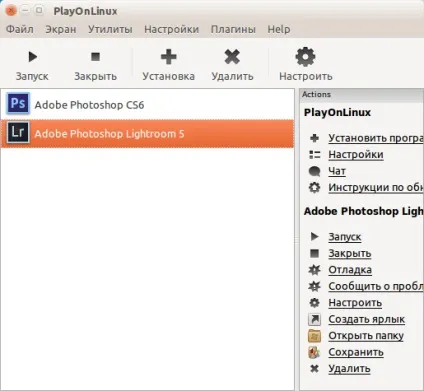
Task: Select the Photoshop CS6 Ps icon
Action: 18,104
